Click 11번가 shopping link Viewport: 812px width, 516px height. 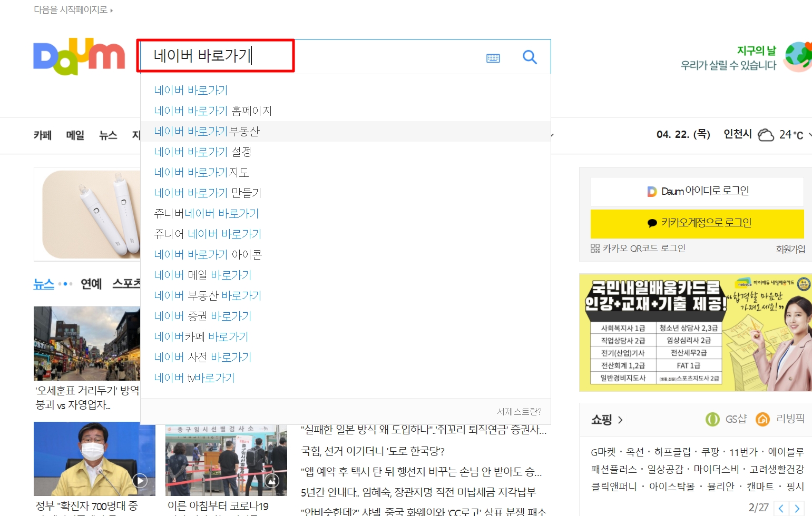(x=743, y=452)
